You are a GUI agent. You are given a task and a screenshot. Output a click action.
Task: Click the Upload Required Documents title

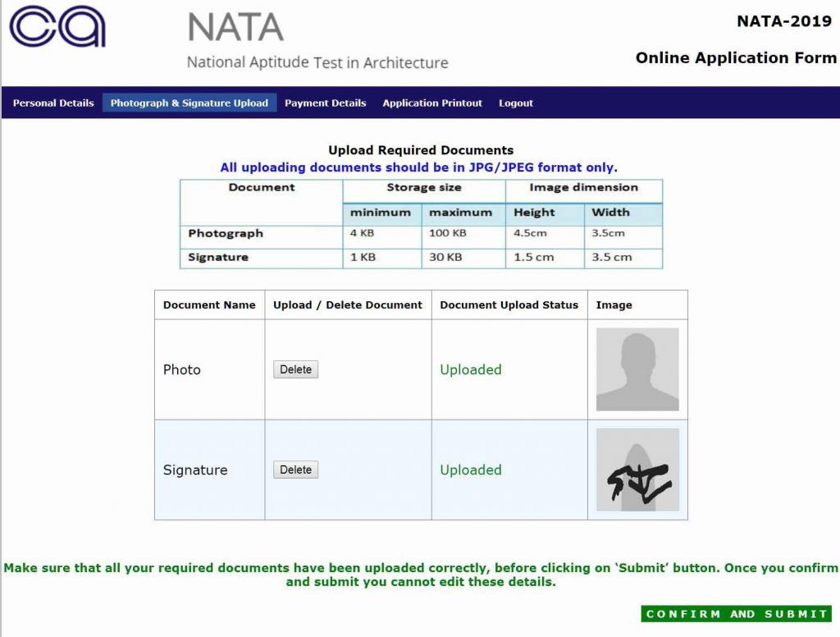(x=421, y=149)
